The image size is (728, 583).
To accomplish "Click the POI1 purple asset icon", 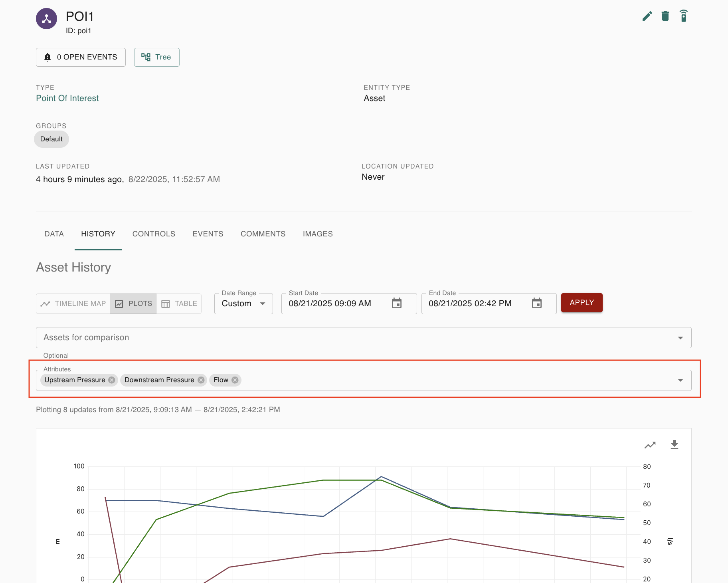I will click(x=46, y=18).
